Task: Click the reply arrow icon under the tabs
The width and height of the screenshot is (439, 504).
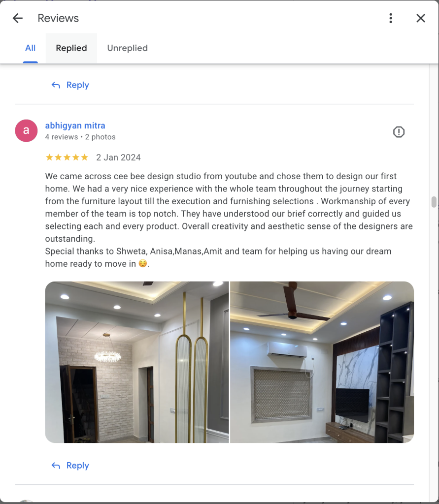Action: [56, 85]
